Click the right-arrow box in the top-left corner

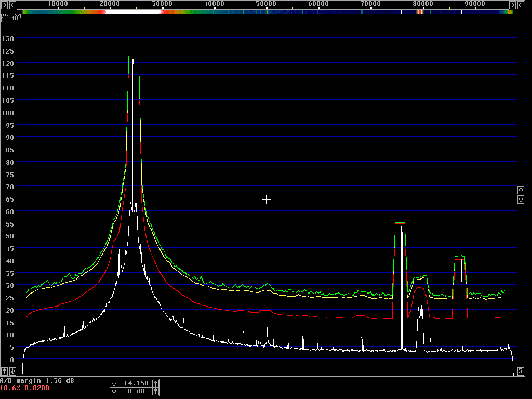tap(4, 5)
